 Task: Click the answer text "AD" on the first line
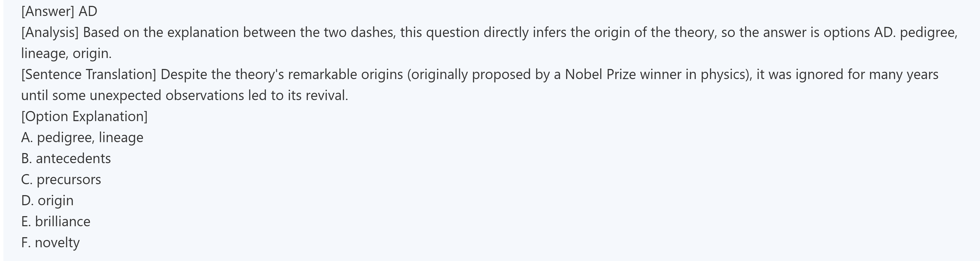point(88,11)
